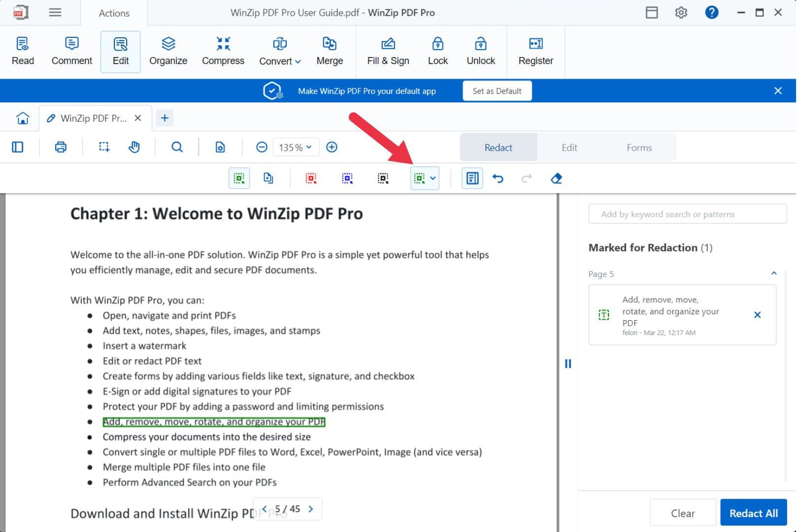Switch to the Forms tab

tap(639, 148)
